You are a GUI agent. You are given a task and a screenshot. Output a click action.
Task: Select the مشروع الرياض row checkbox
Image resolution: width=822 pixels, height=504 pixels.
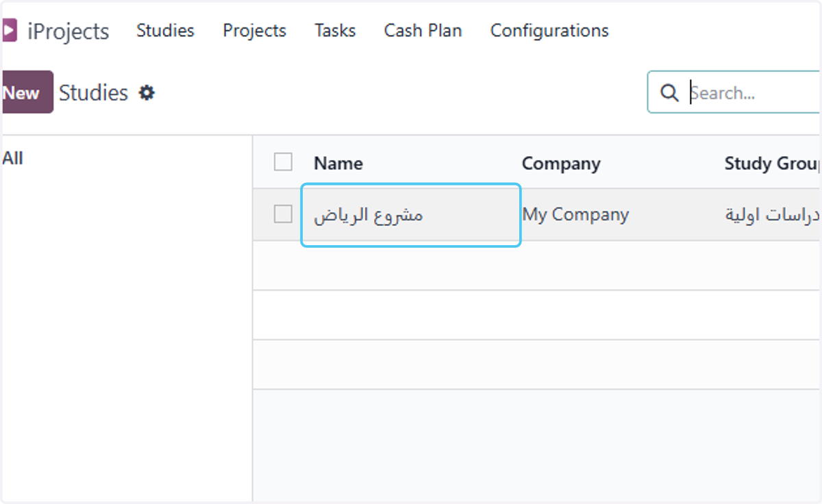tap(283, 214)
